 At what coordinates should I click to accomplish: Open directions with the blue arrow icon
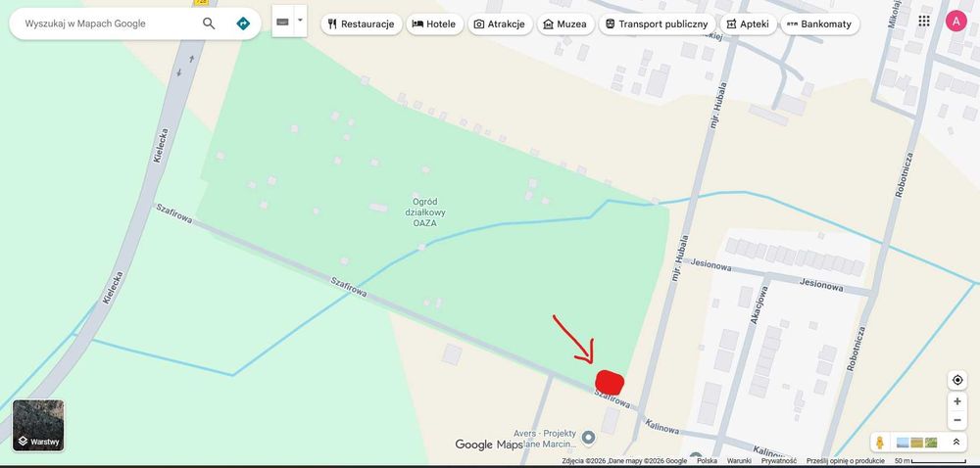(243, 23)
